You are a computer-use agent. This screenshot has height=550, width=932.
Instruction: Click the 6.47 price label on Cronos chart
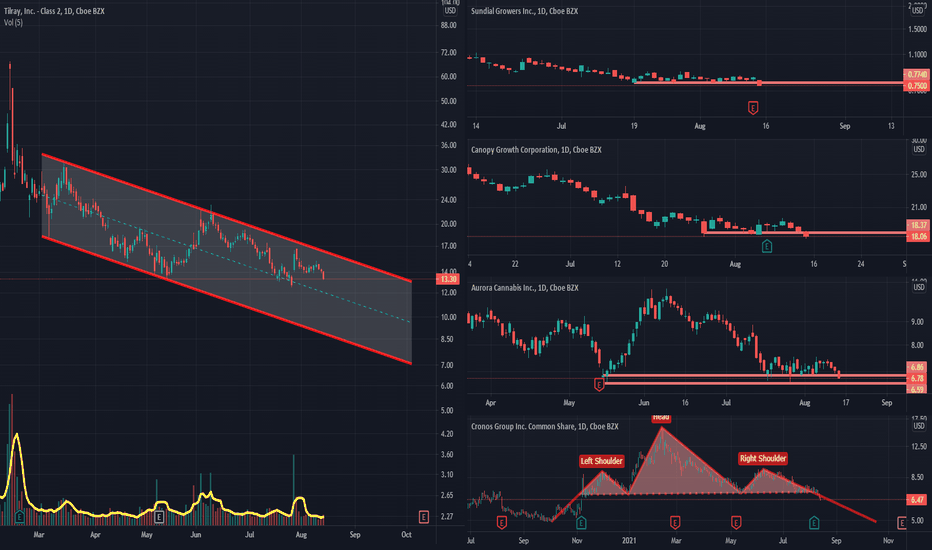(x=918, y=499)
